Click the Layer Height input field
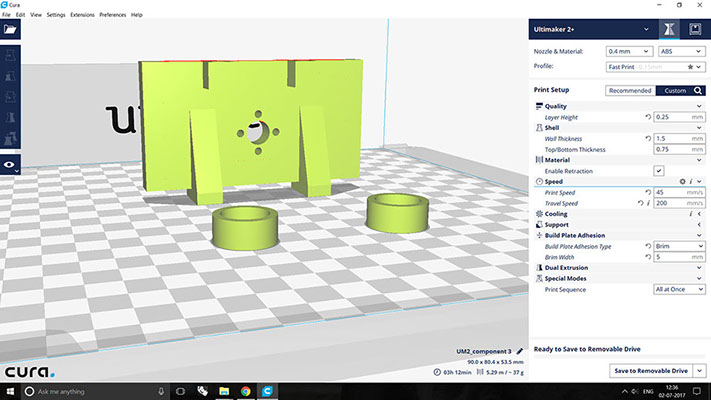711x400 pixels. click(x=679, y=117)
